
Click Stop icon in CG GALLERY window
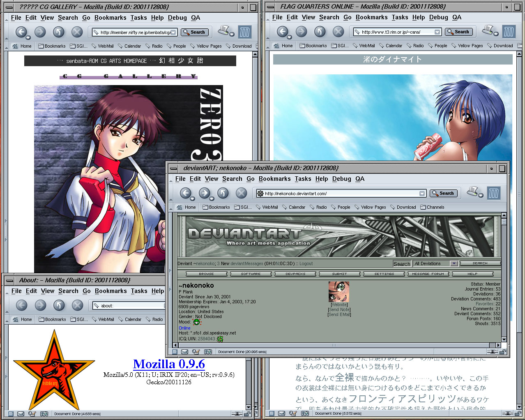tap(77, 32)
